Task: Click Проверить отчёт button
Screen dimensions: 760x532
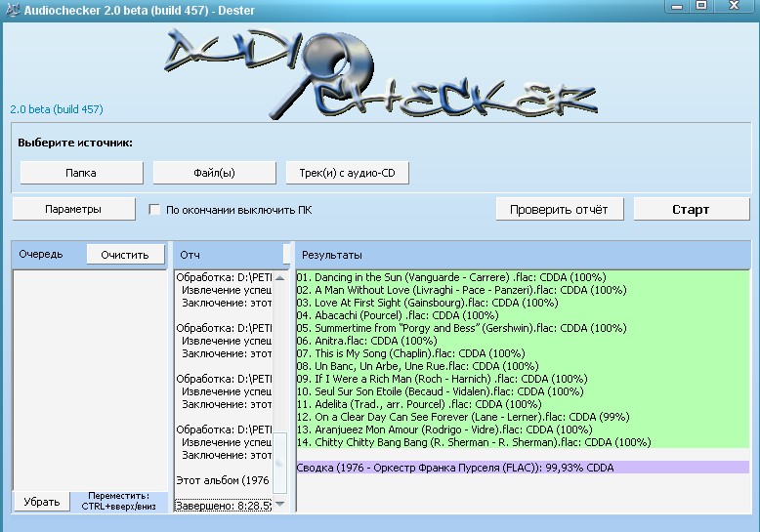Action: (559, 209)
